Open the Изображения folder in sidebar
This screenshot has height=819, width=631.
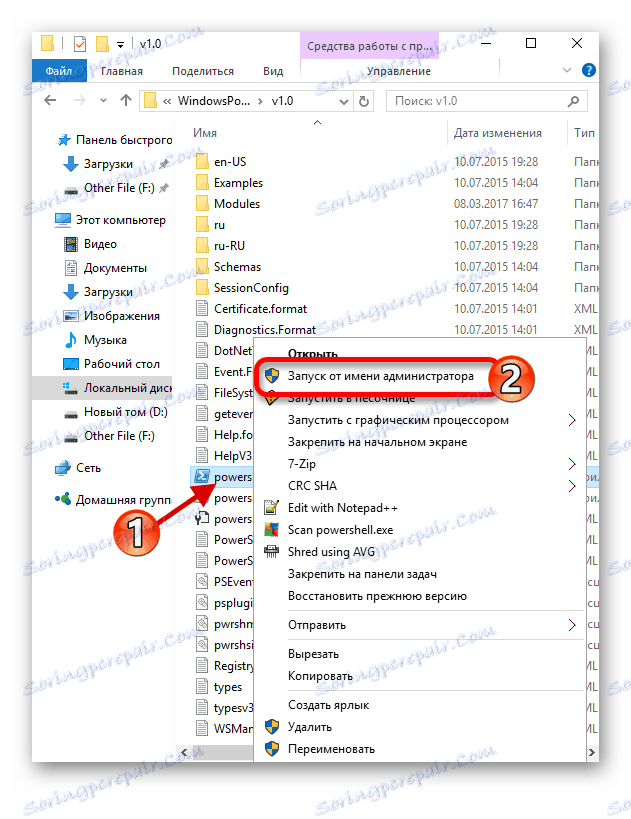coord(111,316)
